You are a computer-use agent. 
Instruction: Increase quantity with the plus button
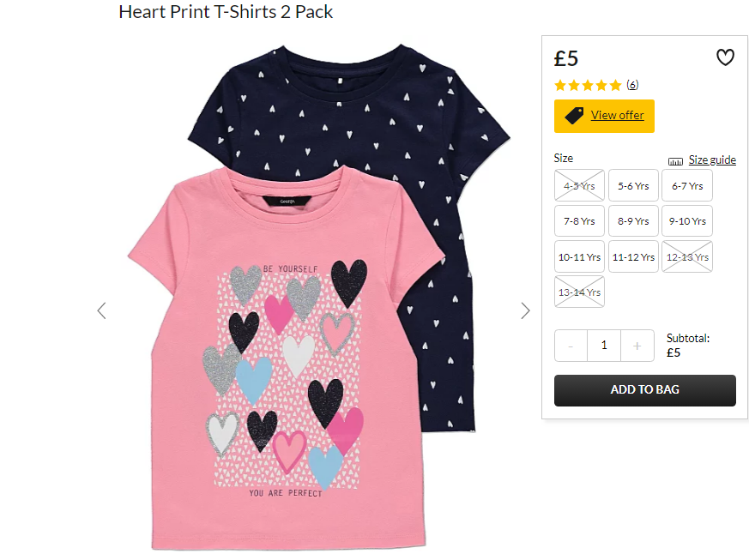637,346
